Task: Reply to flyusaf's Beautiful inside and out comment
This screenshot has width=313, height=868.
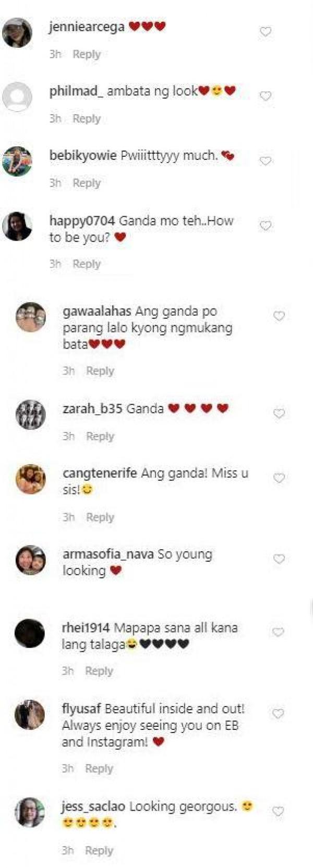Action: (99, 768)
